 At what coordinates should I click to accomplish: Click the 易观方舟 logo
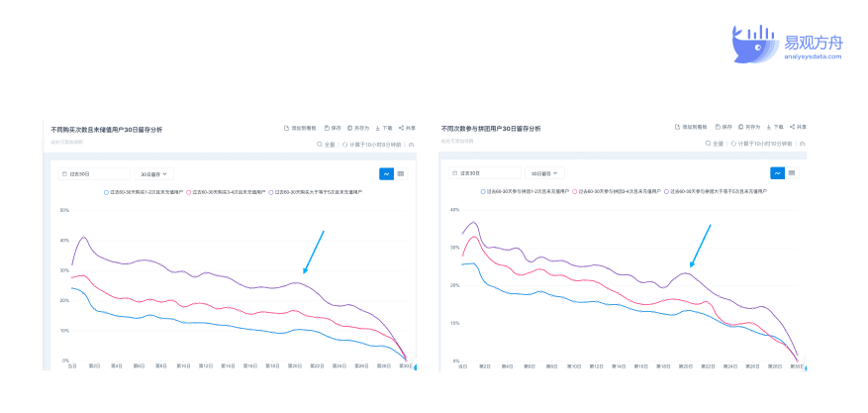tap(787, 44)
